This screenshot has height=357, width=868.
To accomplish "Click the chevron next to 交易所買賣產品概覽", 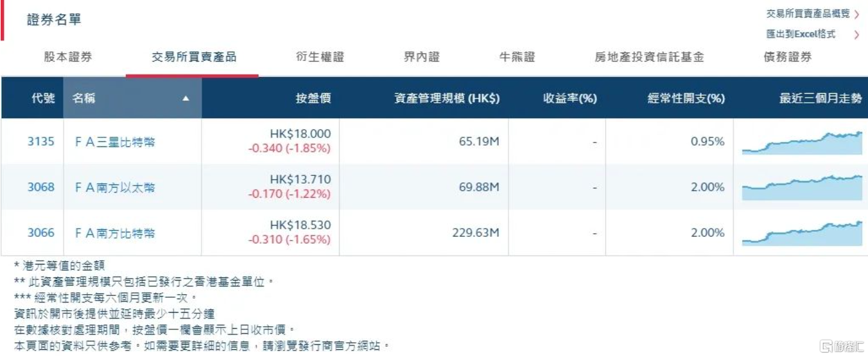I will [857, 14].
